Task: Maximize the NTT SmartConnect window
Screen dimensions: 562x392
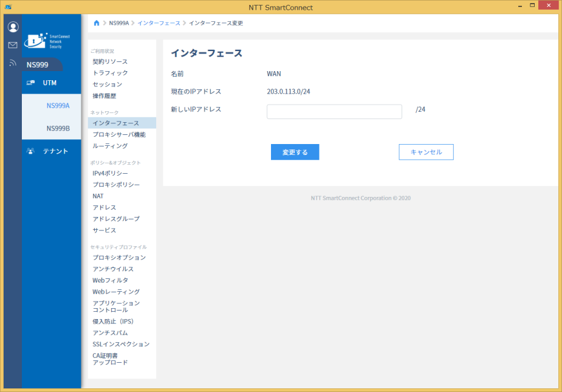Action: (533, 5)
